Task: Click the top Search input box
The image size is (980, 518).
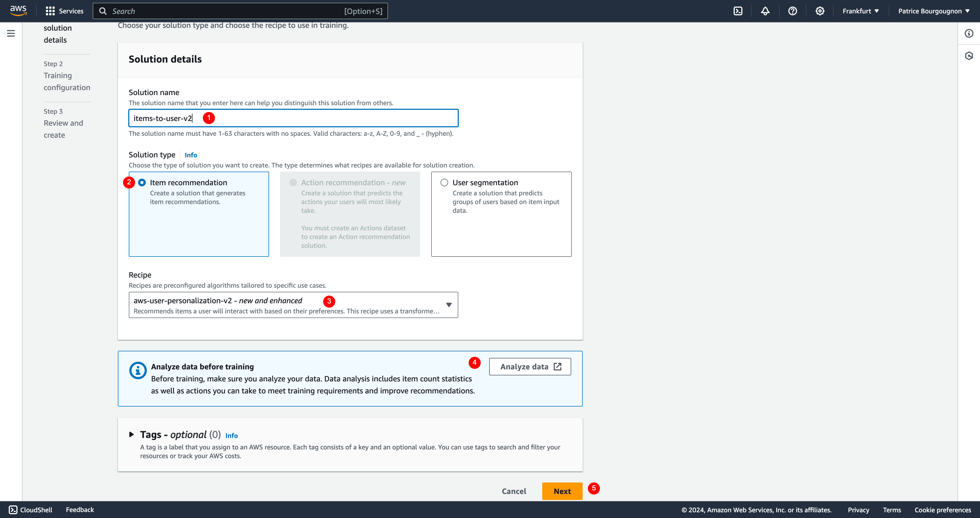Action: point(240,11)
